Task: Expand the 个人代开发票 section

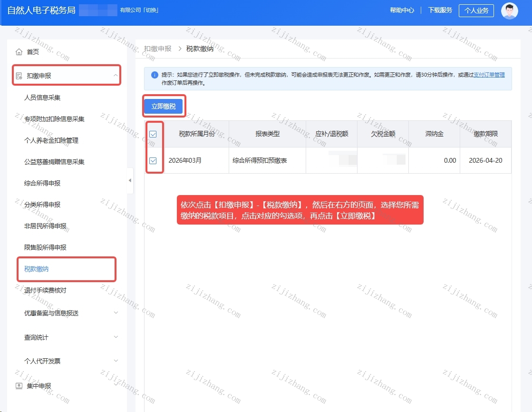Action: point(116,360)
